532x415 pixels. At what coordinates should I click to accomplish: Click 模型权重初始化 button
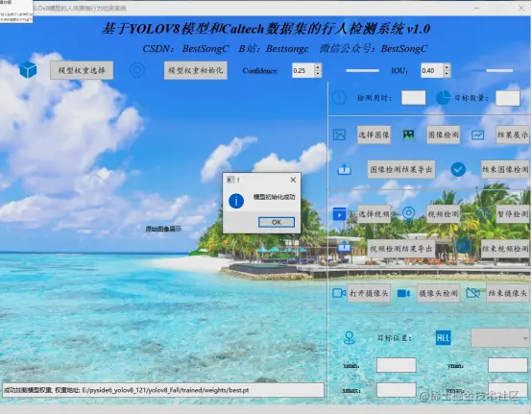click(196, 70)
